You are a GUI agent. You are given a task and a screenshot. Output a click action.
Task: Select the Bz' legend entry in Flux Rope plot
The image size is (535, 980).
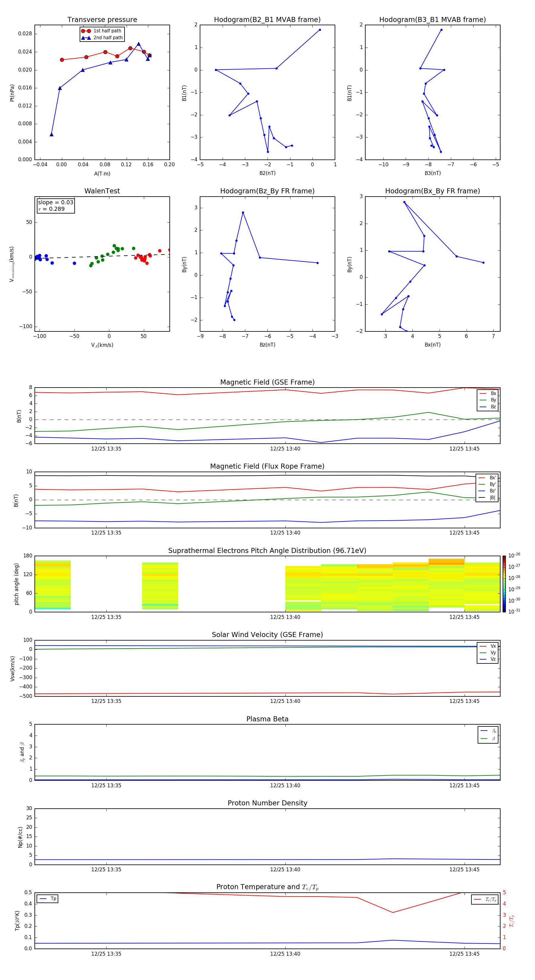point(487,491)
